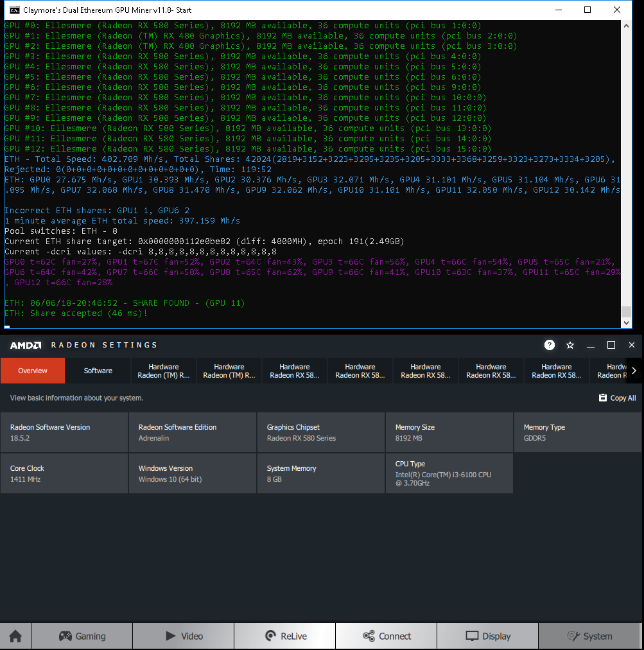The image size is (644, 650).
Task: Open the System section
Action: click(x=589, y=636)
